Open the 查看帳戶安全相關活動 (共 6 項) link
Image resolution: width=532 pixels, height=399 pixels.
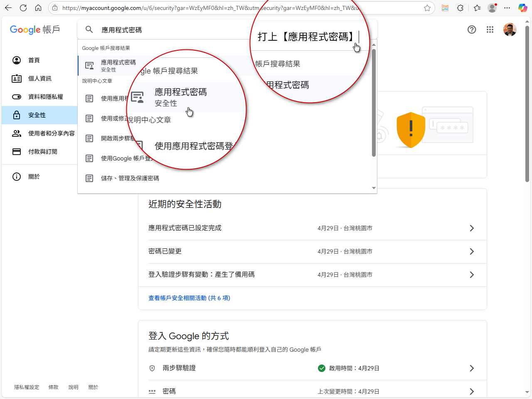(189, 298)
